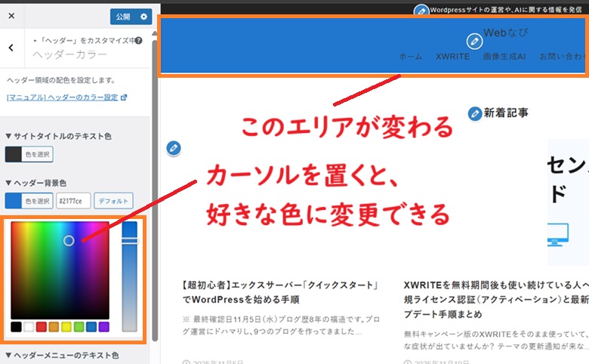589x364 pixels.
Task: Open the 画像生成AI menu item
Action: pos(504,57)
